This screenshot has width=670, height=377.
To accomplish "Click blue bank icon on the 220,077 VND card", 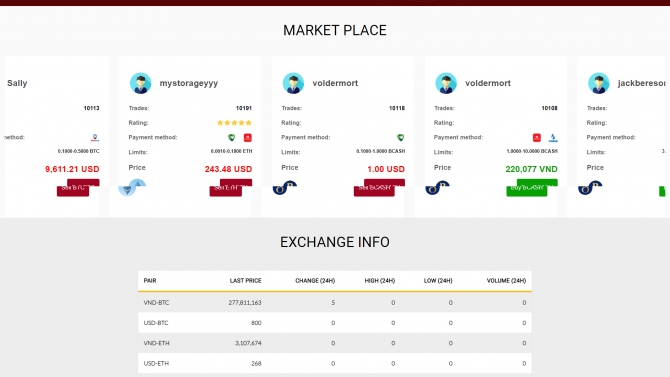I will pos(553,137).
